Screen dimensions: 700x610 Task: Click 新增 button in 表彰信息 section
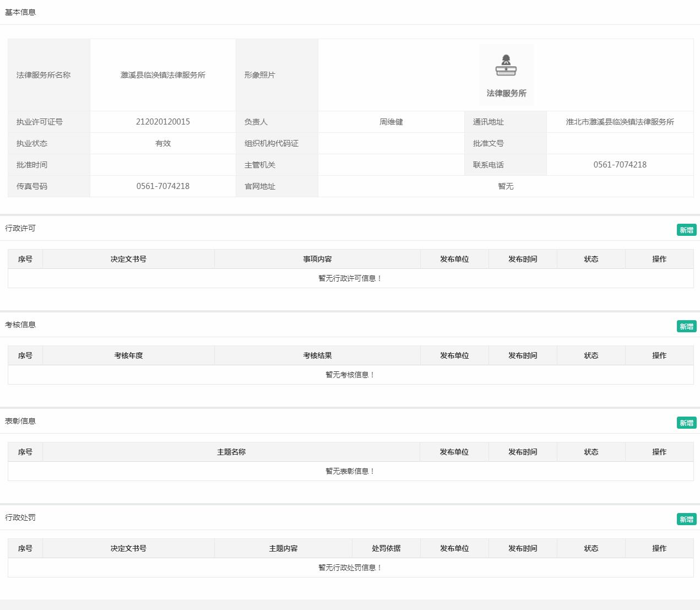(686, 423)
